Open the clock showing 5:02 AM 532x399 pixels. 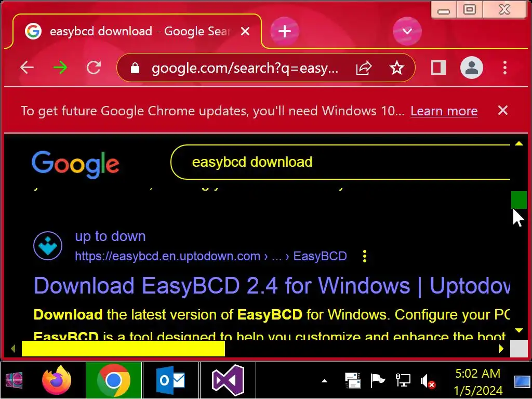(478, 381)
